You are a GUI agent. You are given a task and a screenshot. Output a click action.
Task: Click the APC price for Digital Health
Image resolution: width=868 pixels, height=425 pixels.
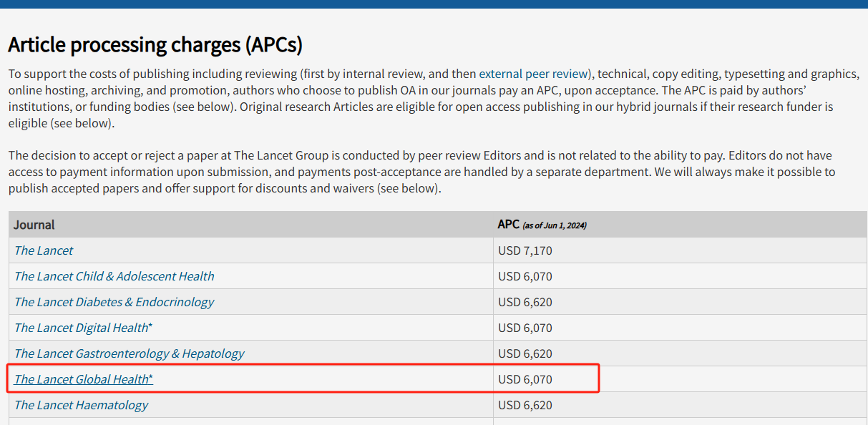click(x=525, y=328)
